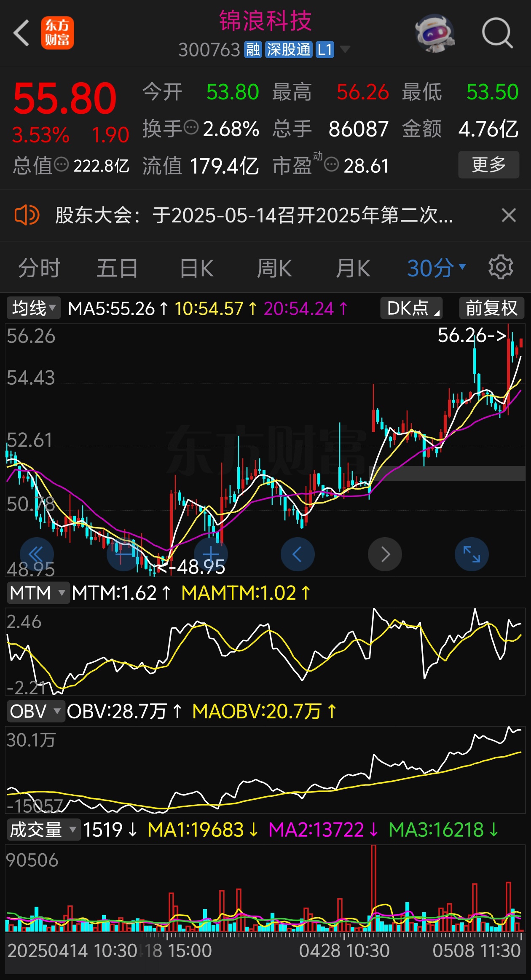Zoom in chart with plus button

pyautogui.click(x=211, y=554)
